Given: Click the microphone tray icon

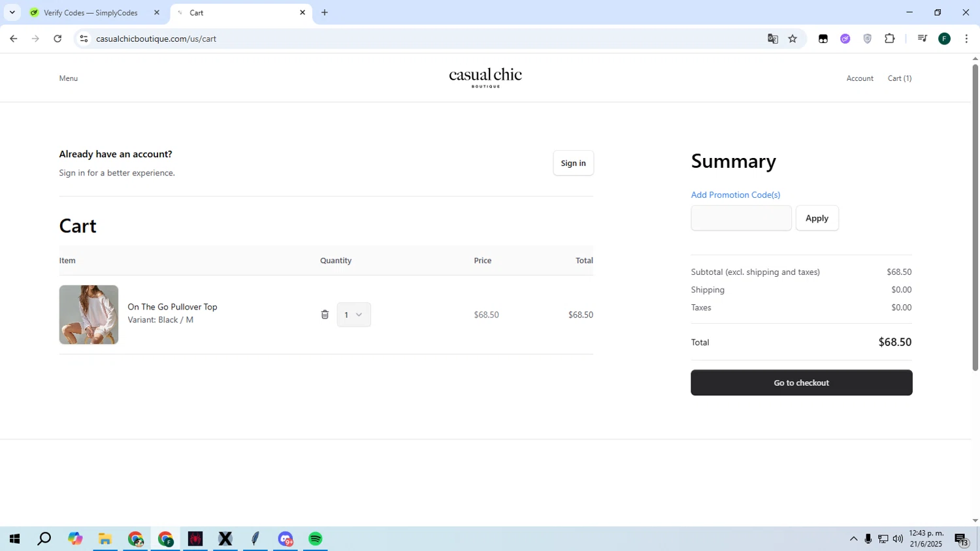Looking at the screenshot, I should tap(868, 539).
